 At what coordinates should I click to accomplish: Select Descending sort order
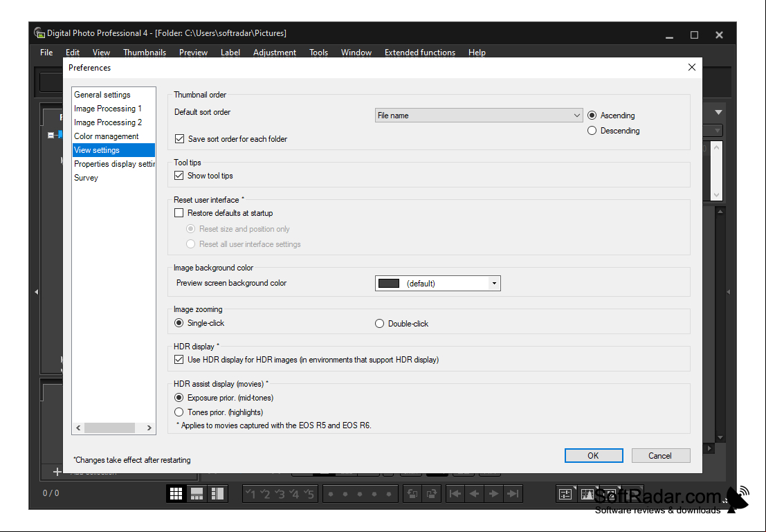pyautogui.click(x=592, y=131)
